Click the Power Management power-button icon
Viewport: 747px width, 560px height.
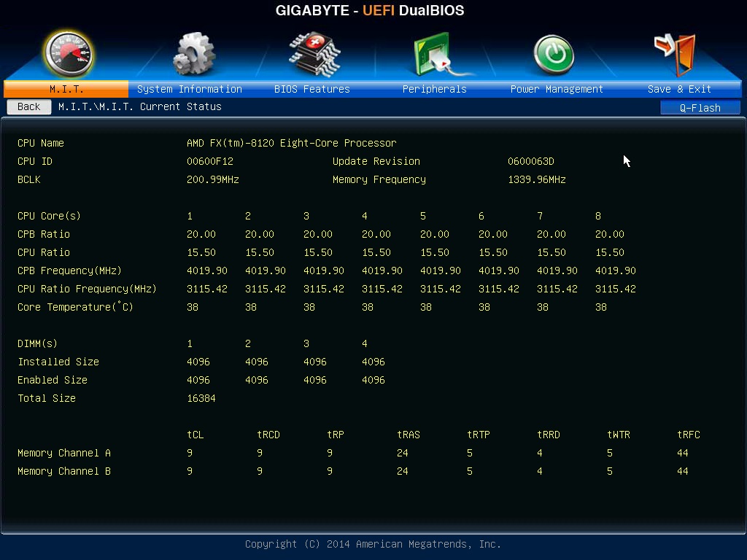pos(554,55)
